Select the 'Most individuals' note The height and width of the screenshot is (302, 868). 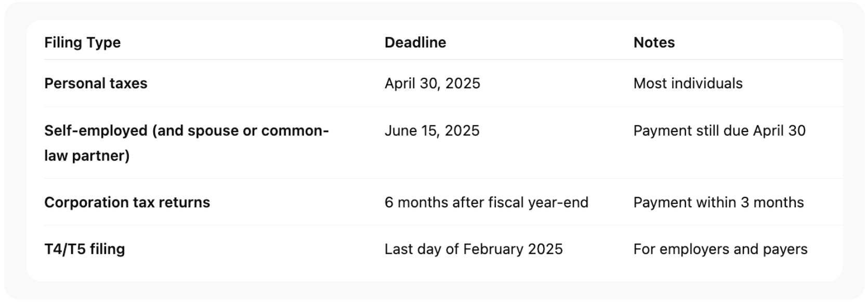pyautogui.click(x=687, y=83)
